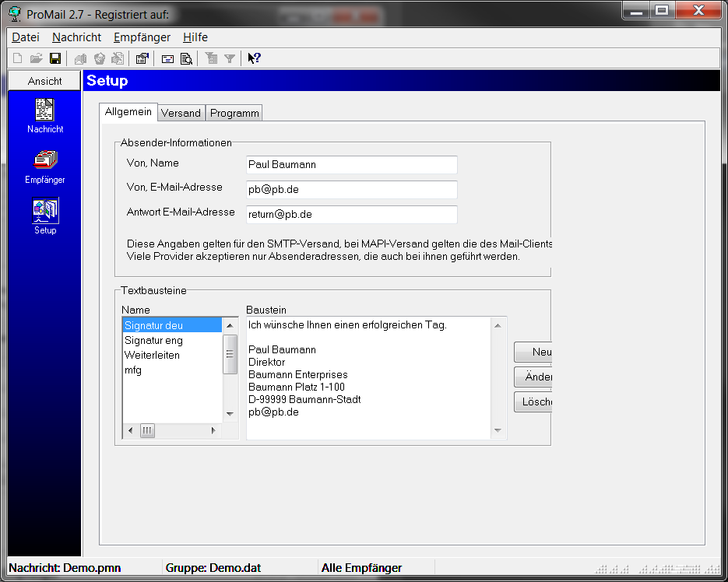Screen dimensions: 728x582
Task: Open the Nachricht menu
Action: click(x=76, y=37)
